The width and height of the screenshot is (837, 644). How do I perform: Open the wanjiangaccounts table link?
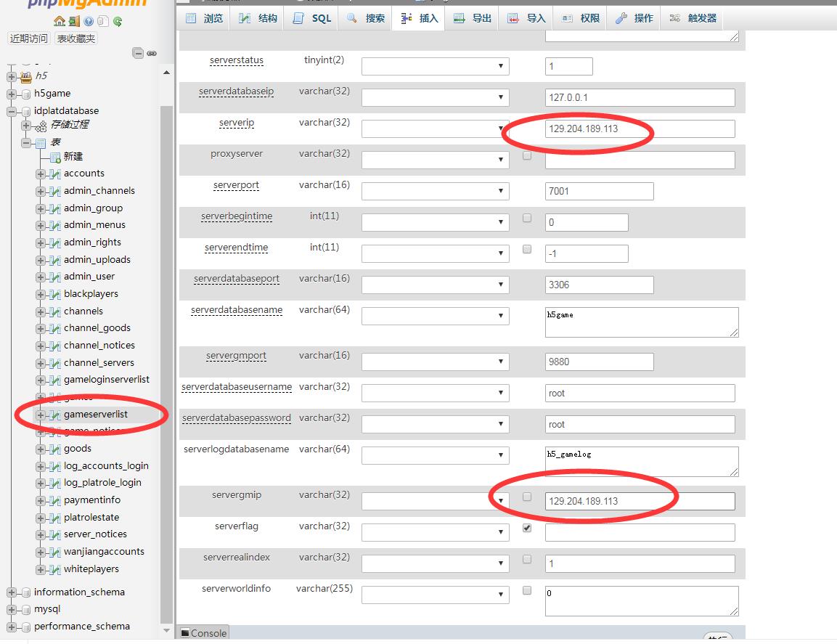[x=104, y=552]
